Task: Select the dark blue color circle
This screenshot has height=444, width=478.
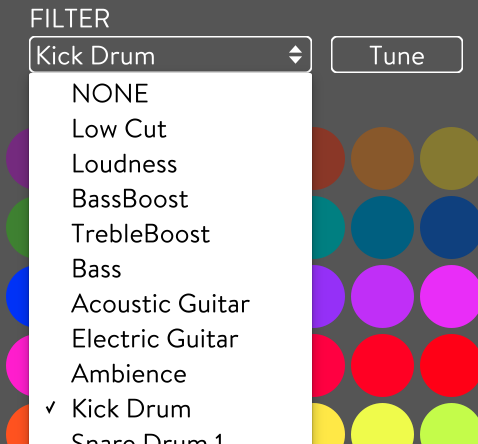Action: tap(450, 227)
